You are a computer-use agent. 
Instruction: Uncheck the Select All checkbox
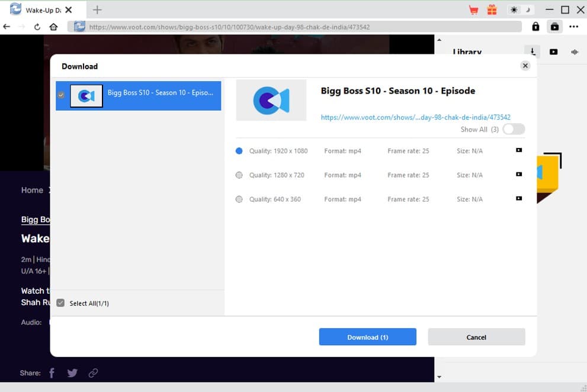coord(60,303)
